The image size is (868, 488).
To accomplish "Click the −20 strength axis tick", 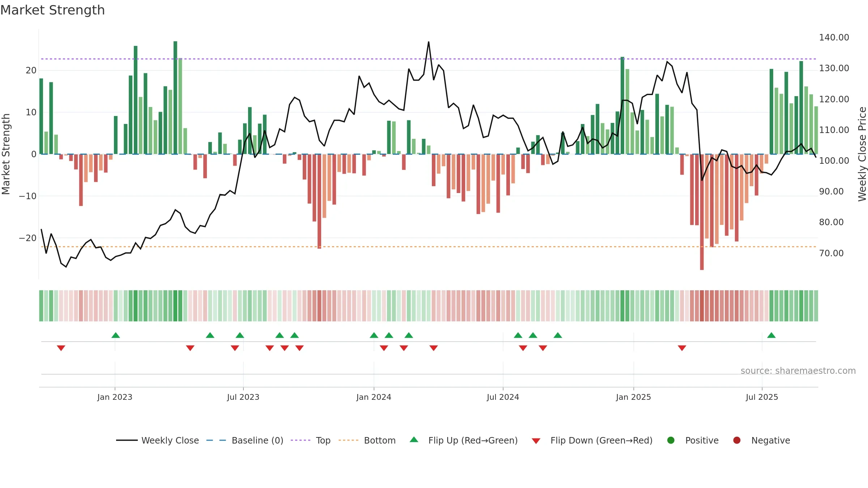I will 27,238.
